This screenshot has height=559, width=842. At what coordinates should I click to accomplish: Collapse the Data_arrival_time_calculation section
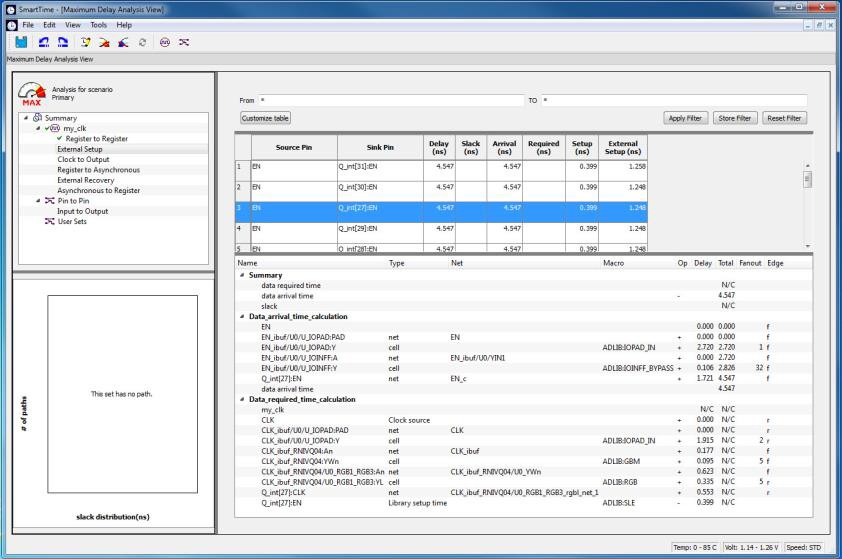(242, 316)
